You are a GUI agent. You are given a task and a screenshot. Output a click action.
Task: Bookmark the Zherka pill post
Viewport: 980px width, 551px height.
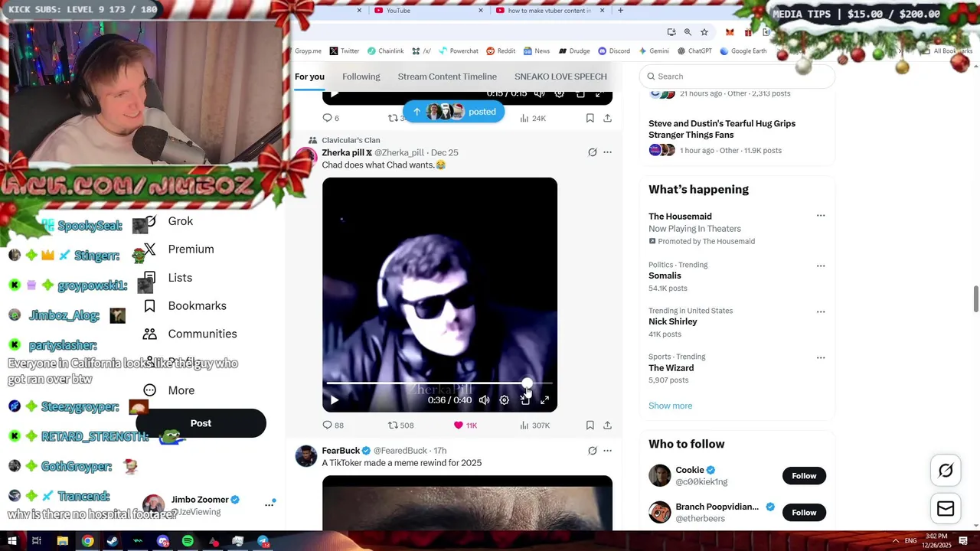coord(590,425)
